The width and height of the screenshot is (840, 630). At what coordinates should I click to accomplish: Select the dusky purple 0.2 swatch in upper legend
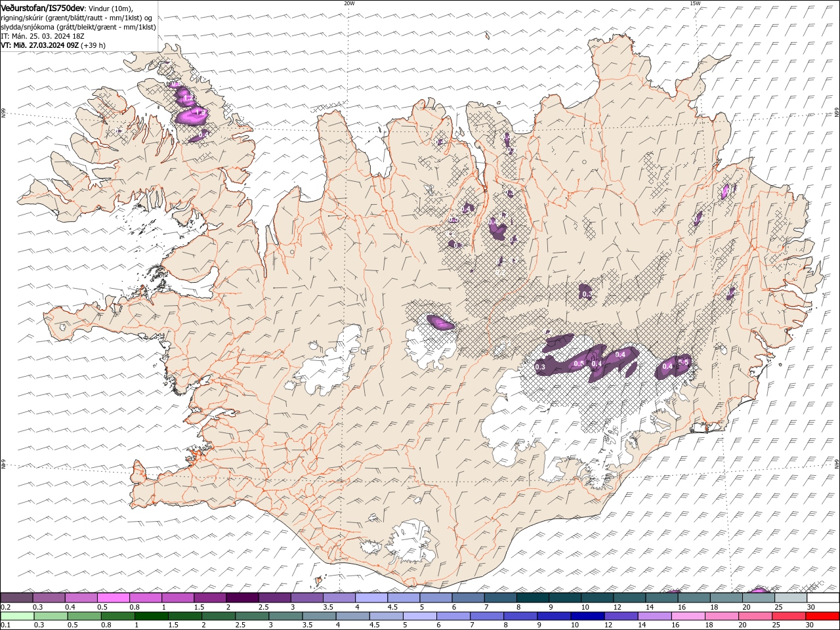pyautogui.click(x=17, y=598)
